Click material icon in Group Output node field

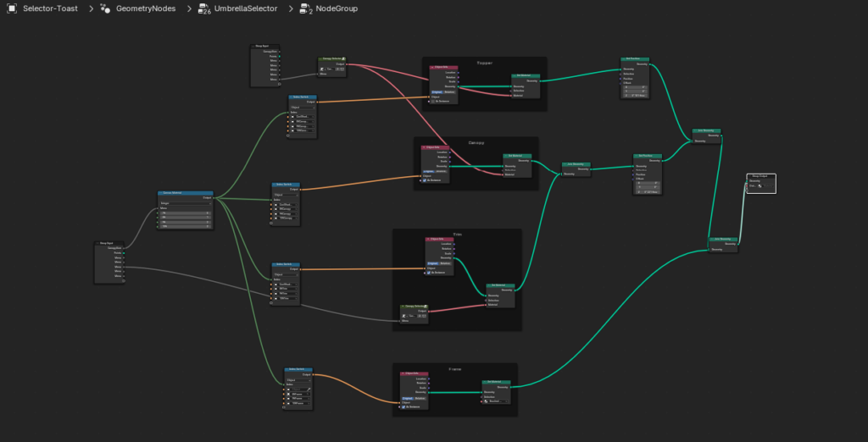click(x=761, y=186)
